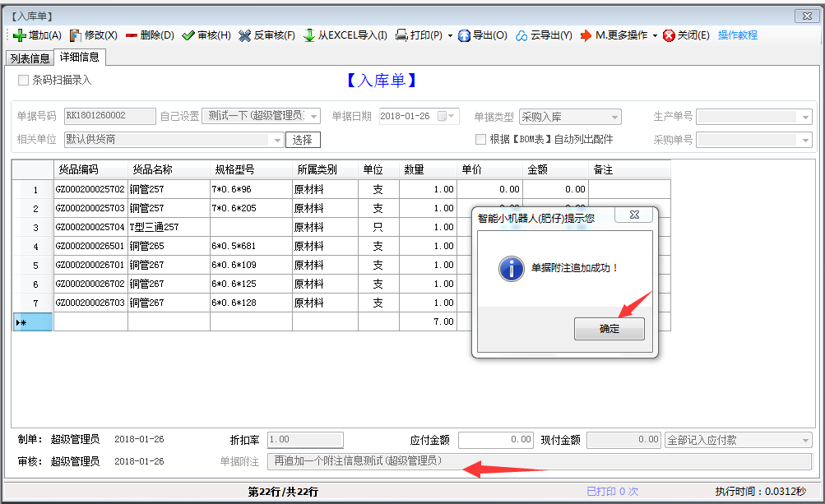Click the 选择 button beside the supplier field
Screen dimensions: 825x504
coord(303,140)
